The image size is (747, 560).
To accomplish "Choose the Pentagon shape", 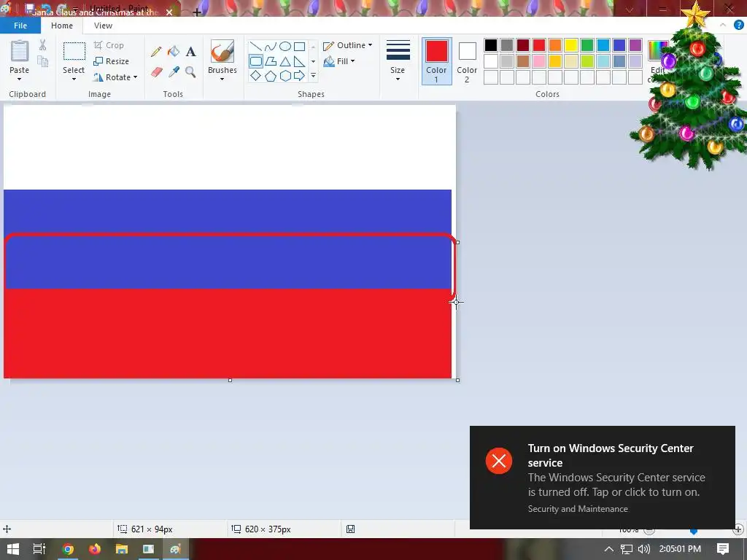I will click(x=271, y=76).
